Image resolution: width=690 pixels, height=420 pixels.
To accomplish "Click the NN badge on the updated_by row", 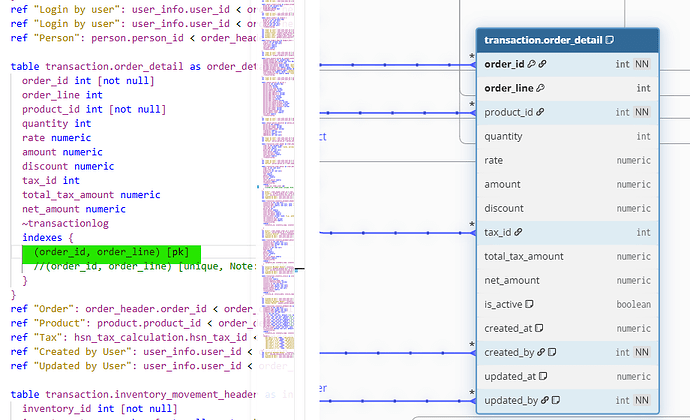I will pos(642,400).
